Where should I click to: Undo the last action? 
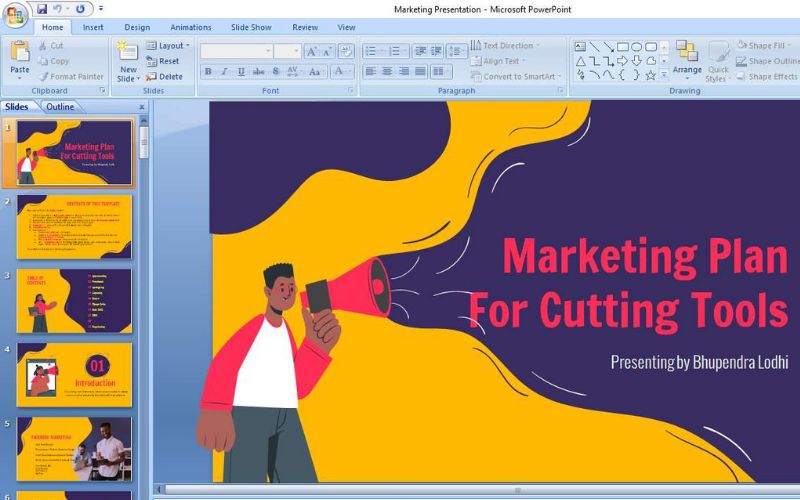58,9
